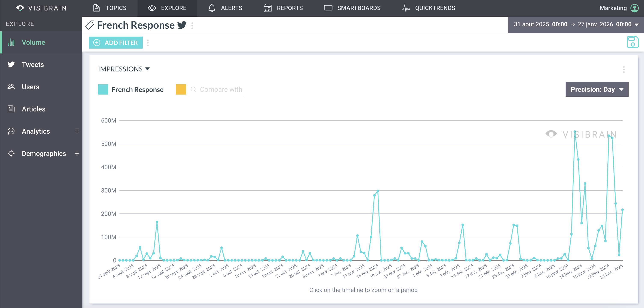Image resolution: width=644 pixels, height=308 pixels.
Task: Click the Add Filter button
Action: coord(116,43)
